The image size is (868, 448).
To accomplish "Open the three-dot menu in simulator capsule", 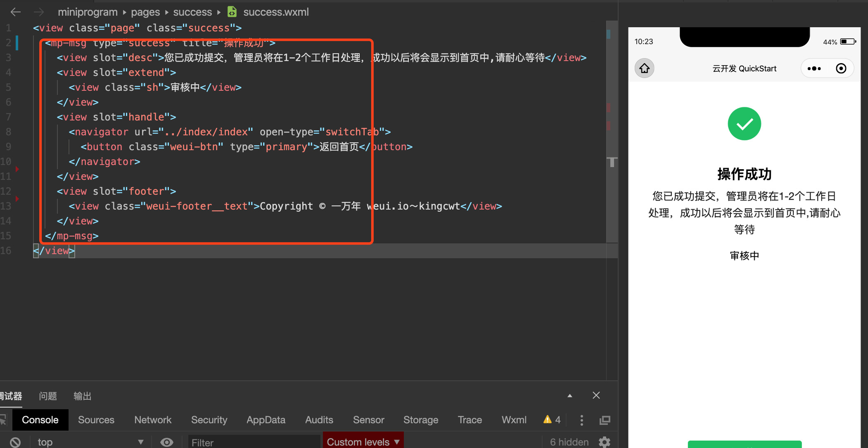I will pyautogui.click(x=814, y=68).
